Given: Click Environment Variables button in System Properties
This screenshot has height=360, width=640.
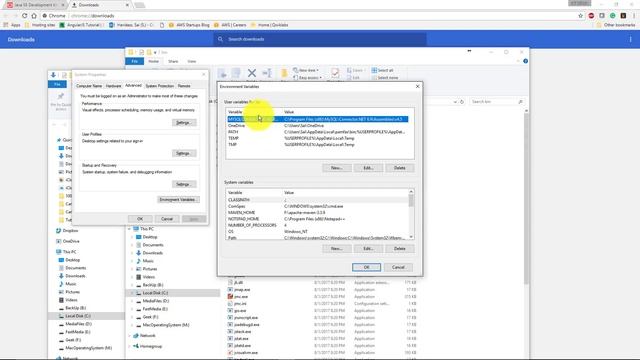Looking at the screenshot, I should coord(178,200).
